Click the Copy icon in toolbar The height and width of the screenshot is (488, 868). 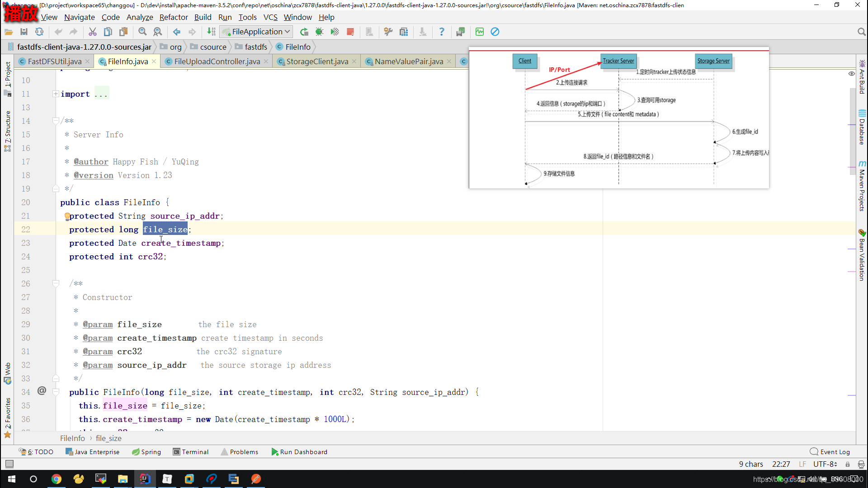[x=108, y=32]
